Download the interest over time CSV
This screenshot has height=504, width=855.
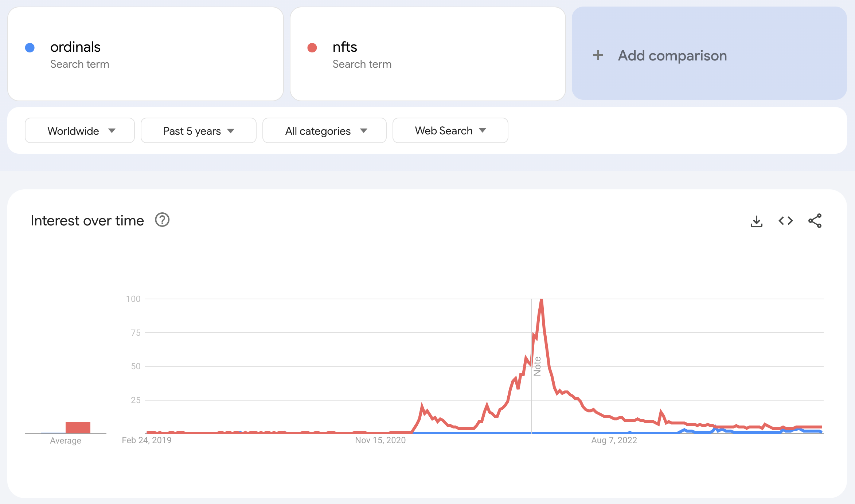point(757,221)
